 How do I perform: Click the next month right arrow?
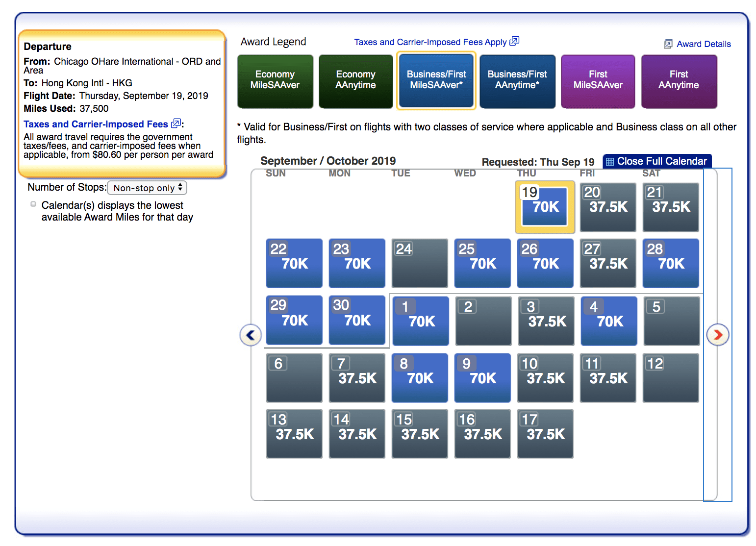pyautogui.click(x=718, y=335)
